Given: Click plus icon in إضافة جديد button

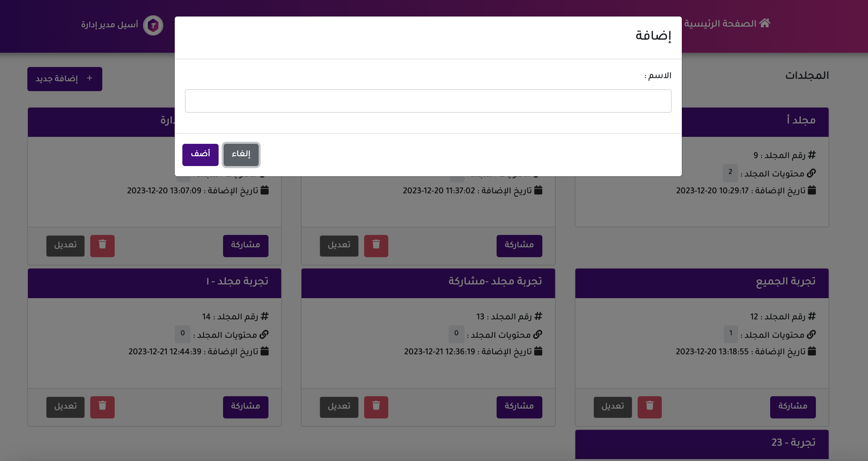Looking at the screenshot, I should pos(89,78).
